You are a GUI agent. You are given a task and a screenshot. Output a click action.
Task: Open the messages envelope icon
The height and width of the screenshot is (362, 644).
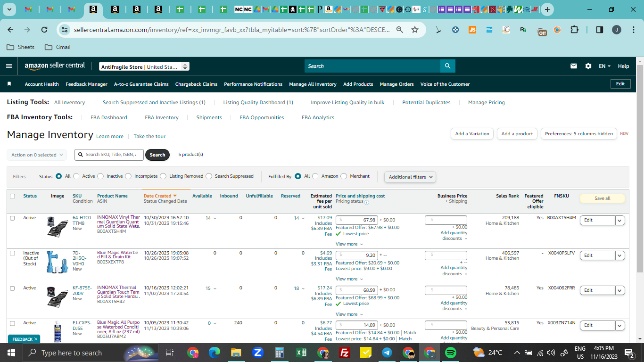(574, 66)
